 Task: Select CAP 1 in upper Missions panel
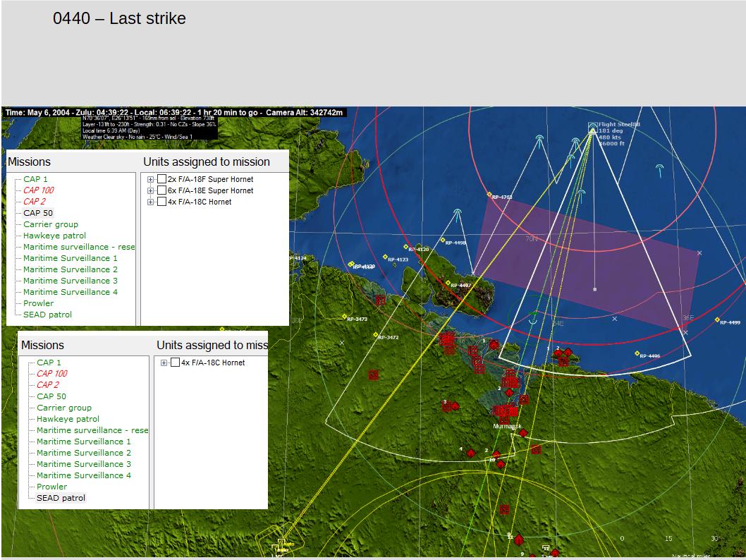[x=35, y=179]
